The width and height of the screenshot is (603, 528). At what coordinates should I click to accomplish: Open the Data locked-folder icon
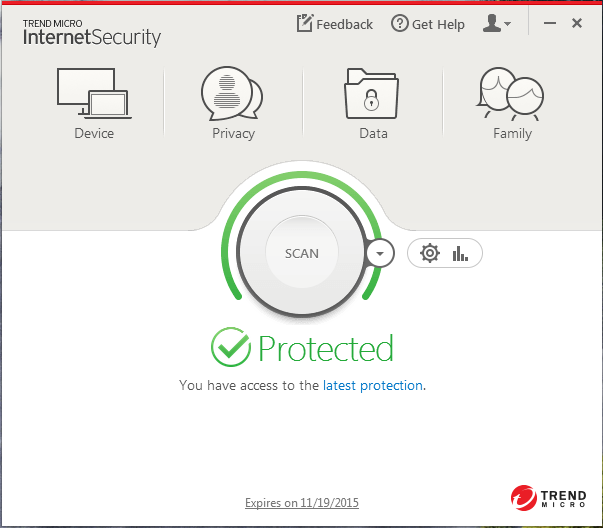coord(371,93)
